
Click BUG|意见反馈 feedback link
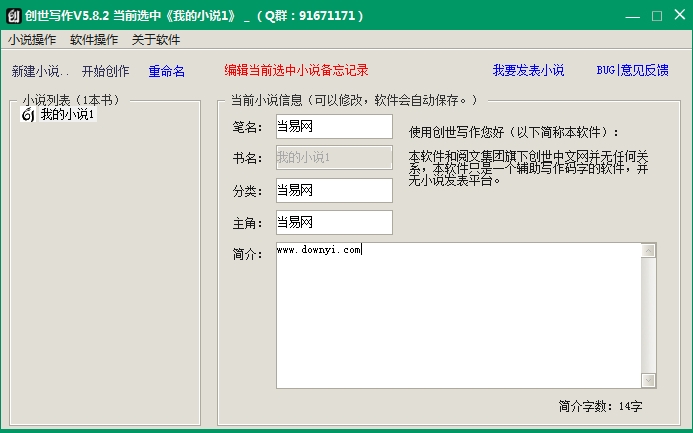click(x=632, y=71)
